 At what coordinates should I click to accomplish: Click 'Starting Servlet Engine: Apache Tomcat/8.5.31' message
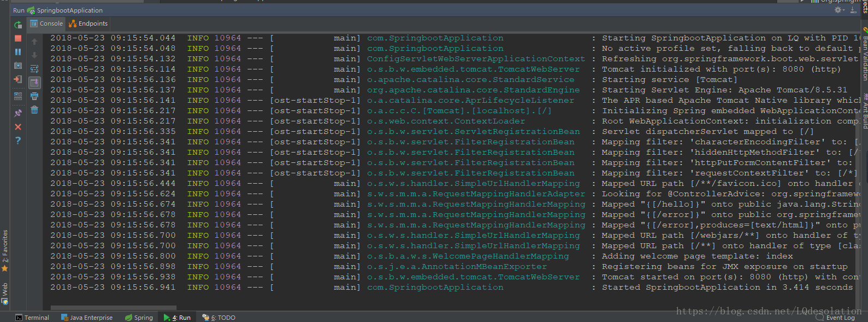pos(724,90)
